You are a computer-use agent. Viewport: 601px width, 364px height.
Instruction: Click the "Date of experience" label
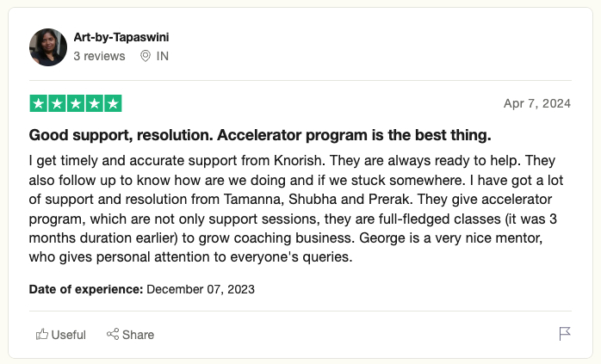(86, 289)
